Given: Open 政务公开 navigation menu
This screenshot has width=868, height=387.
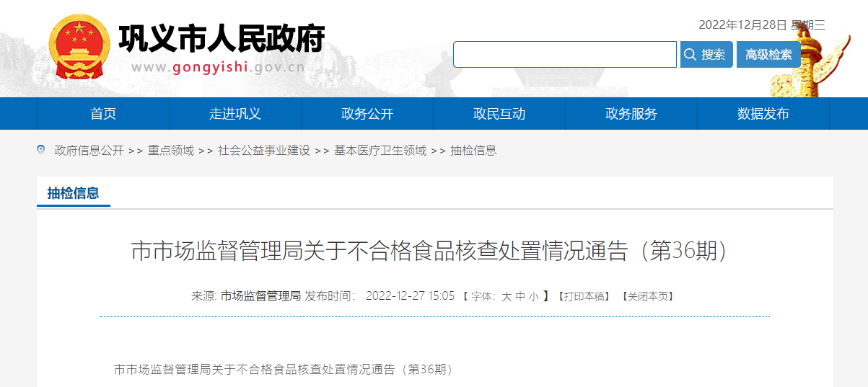Looking at the screenshot, I should point(367,114).
